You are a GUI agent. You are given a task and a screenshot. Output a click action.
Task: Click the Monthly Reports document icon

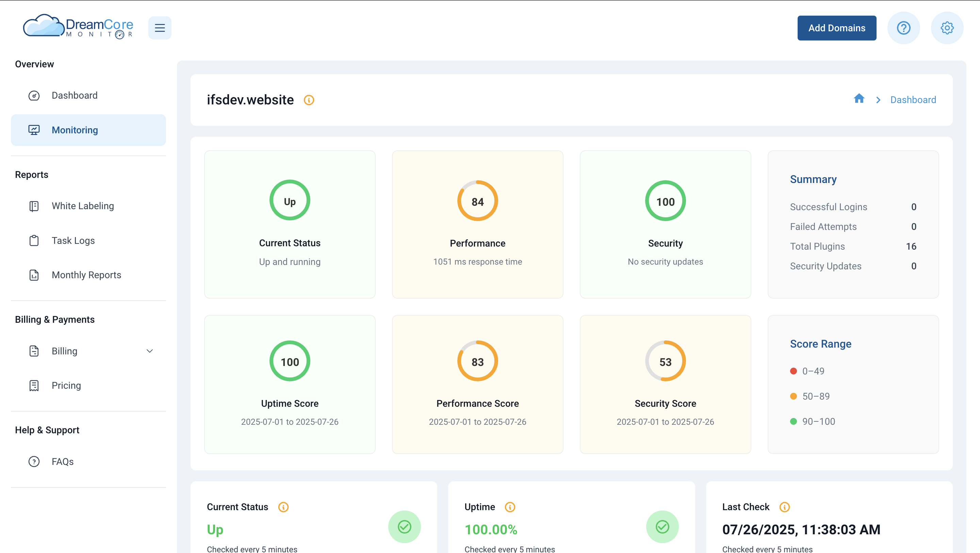[x=34, y=275]
